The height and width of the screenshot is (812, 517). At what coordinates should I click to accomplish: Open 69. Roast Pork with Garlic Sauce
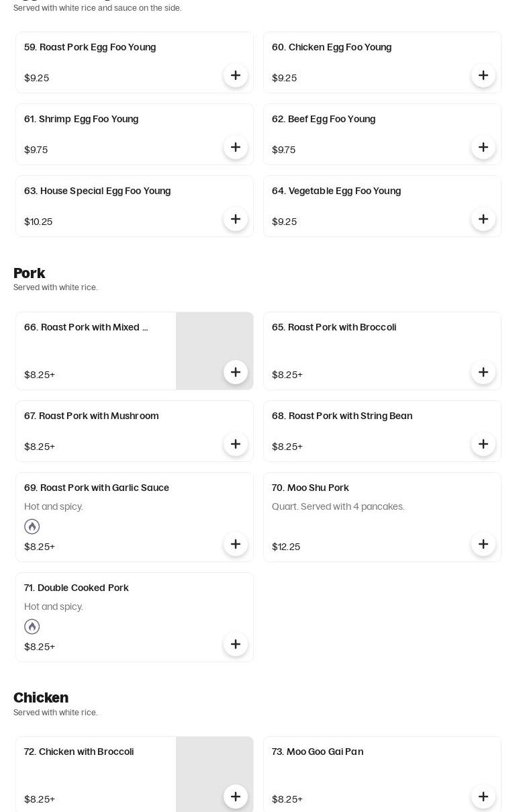(97, 488)
